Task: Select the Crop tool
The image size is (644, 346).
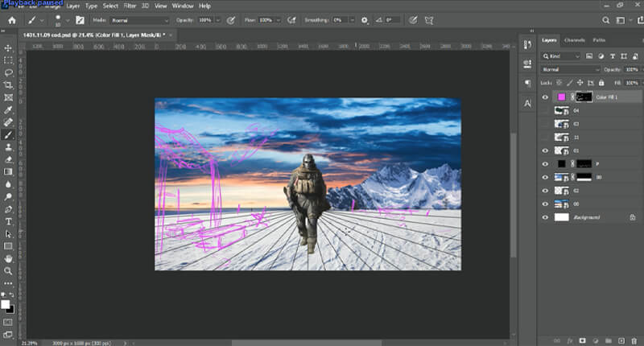Action: 8,85
